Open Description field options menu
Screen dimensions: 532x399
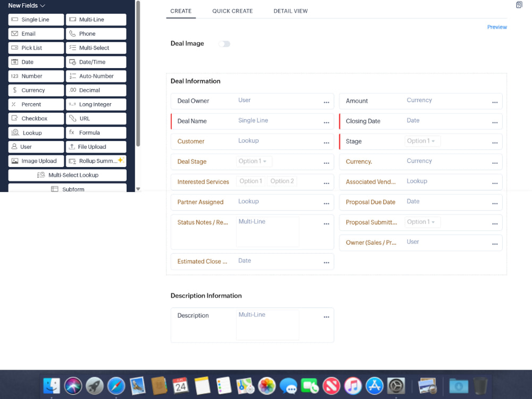327,317
